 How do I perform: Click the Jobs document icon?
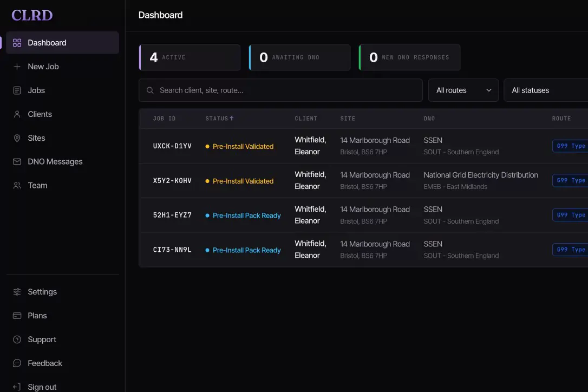[x=17, y=90]
